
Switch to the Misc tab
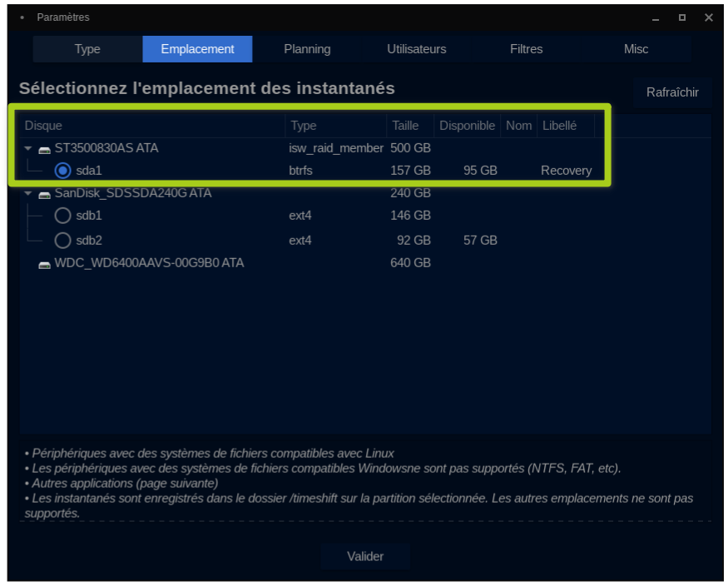(x=636, y=49)
